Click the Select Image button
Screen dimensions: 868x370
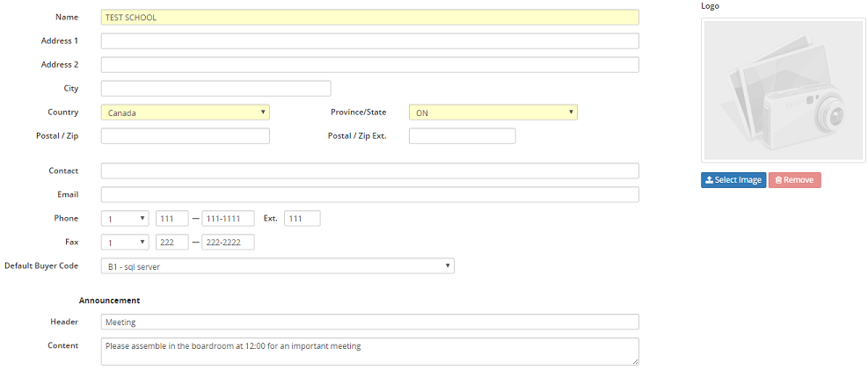click(733, 180)
